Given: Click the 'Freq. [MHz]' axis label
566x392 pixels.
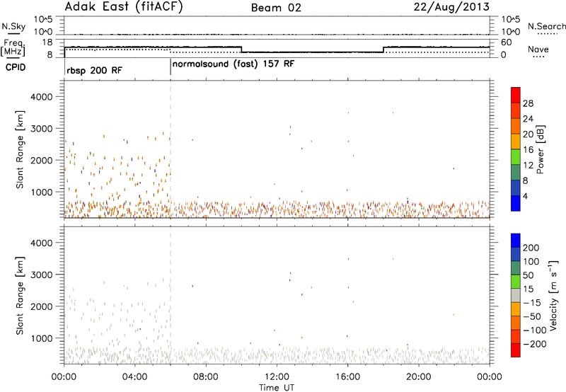Looking at the screenshot, I should 13,47.
